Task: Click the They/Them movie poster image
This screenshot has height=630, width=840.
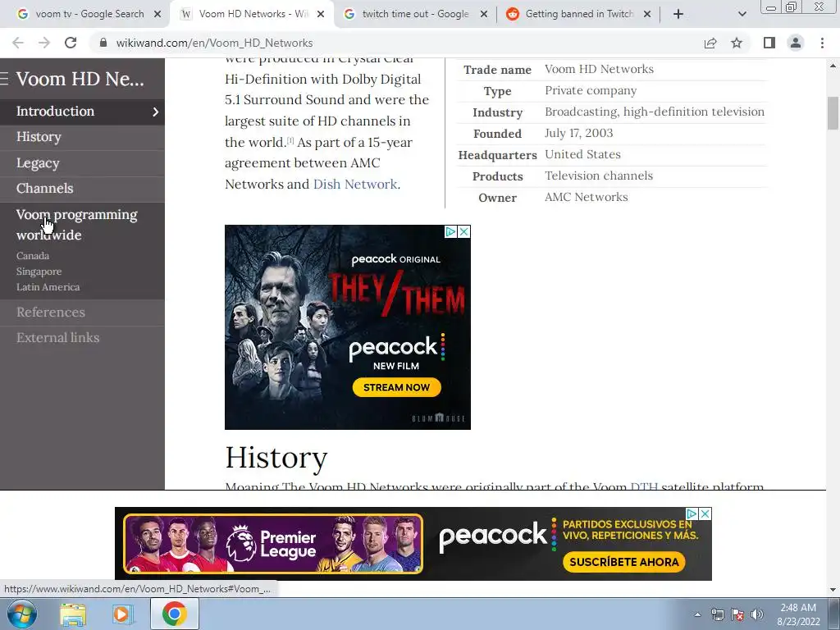Action: click(348, 326)
